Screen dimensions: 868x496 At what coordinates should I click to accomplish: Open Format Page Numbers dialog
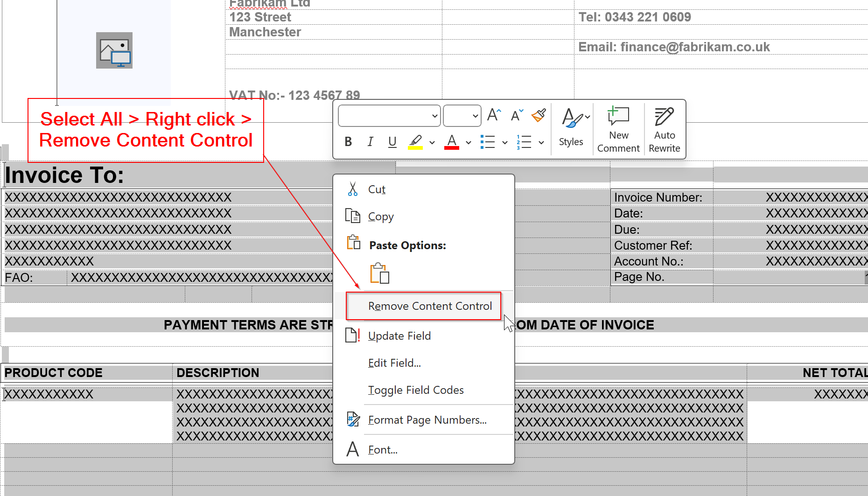click(427, 420)
